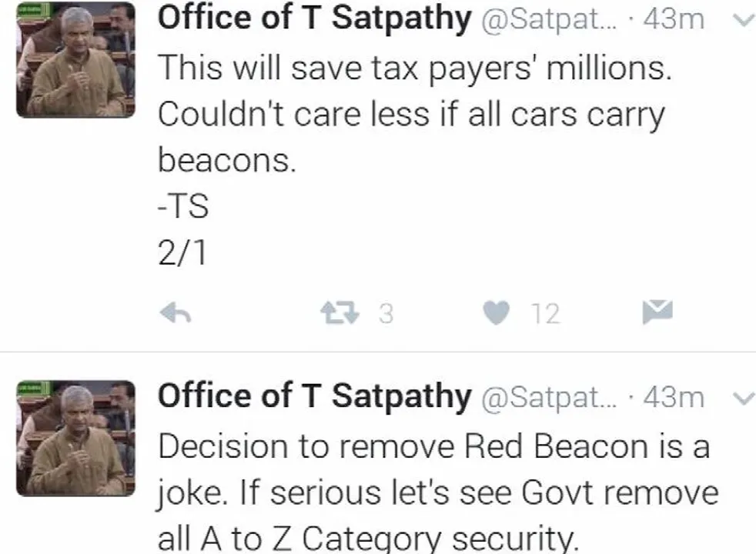Image resolution: width=756 pixels, height=554 pixels.
Task: Open the profile photo on the Red Beacon tweet
Action: pyautogui.click(x=75, y=439)
